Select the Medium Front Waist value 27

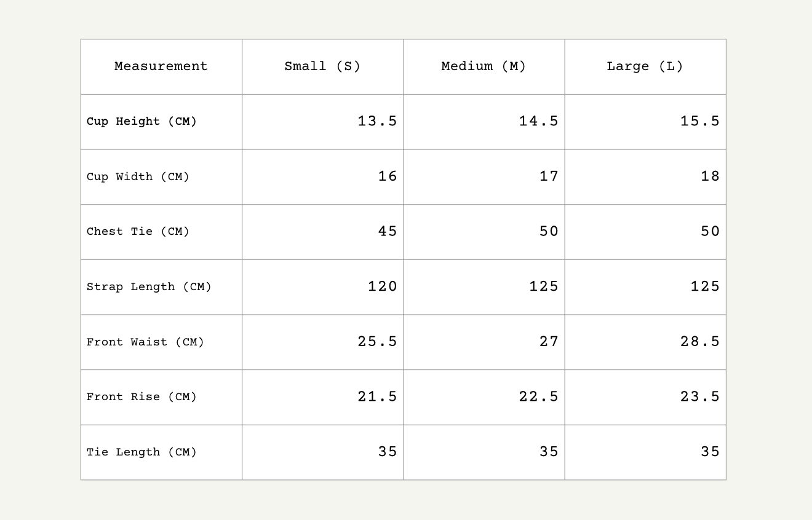click(x=549, y=341)
